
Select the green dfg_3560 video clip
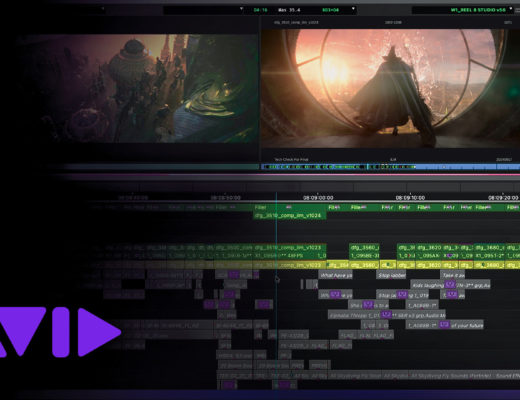click(x=364, y=248)
